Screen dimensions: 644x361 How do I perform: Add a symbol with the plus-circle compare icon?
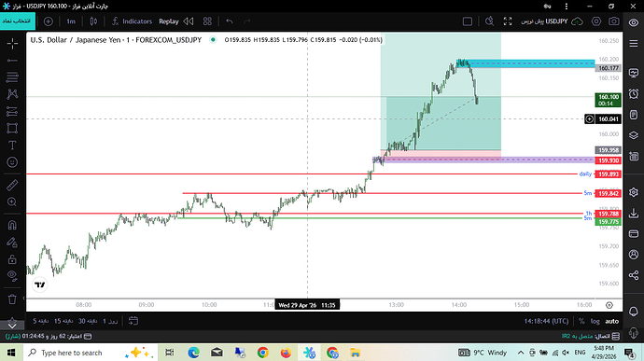48,21
